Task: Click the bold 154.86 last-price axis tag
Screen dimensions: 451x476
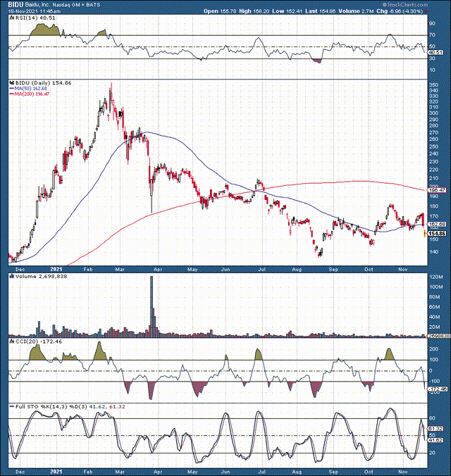Action: pyautogui.click(x=437, y=234)
